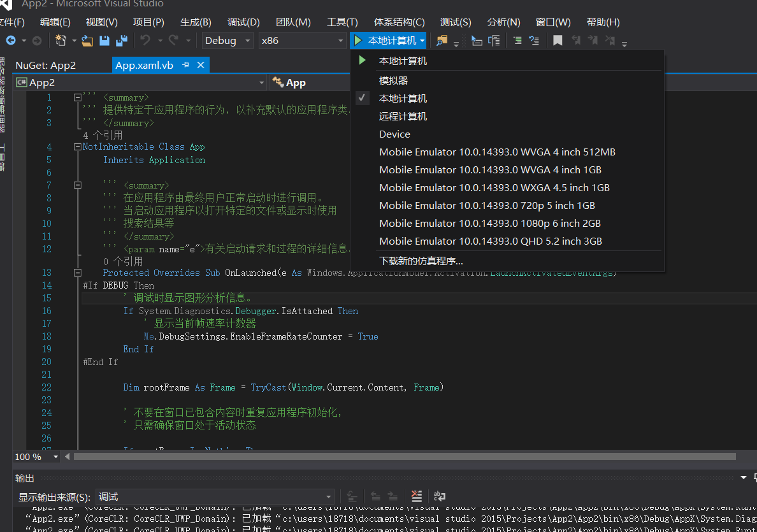
Task: Click the find message in code output icon
Action: coord(352,496)
